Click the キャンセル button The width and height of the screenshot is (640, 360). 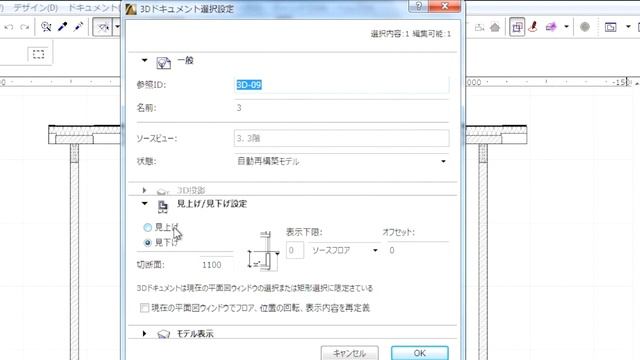[349, 353]
